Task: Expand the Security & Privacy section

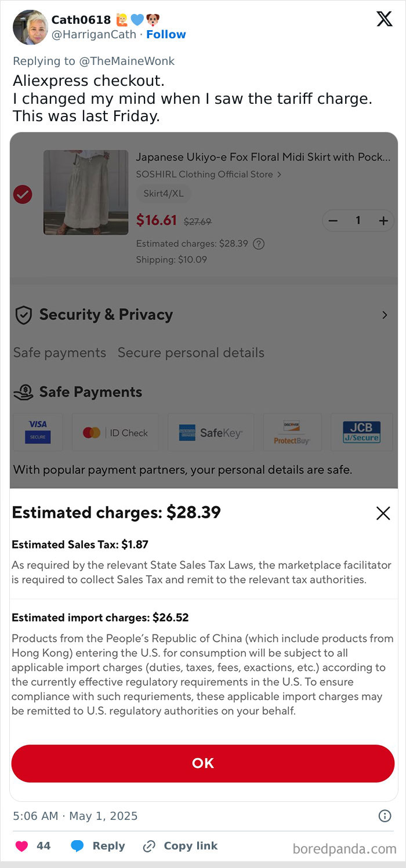Action: (384, 315)
